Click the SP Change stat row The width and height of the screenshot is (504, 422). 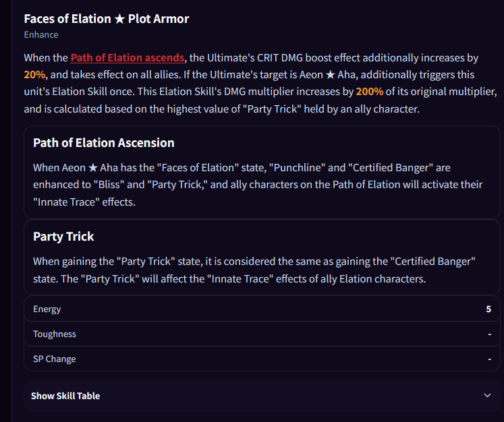(x=262, y=359)
